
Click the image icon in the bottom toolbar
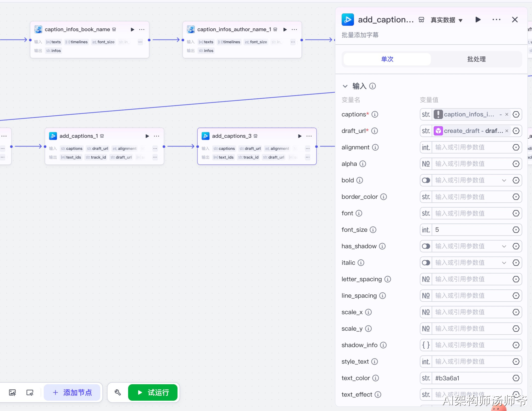click(x=12, y=392)
